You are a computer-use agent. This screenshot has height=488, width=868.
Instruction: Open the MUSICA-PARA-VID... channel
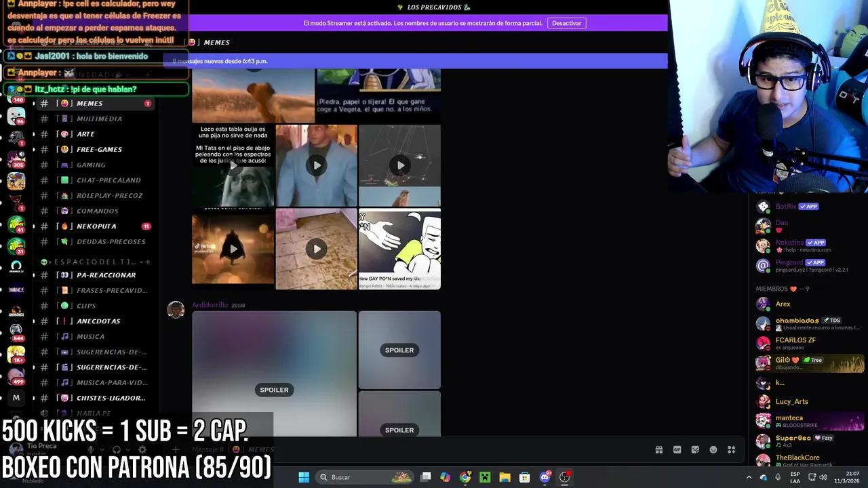click(95, 382)
